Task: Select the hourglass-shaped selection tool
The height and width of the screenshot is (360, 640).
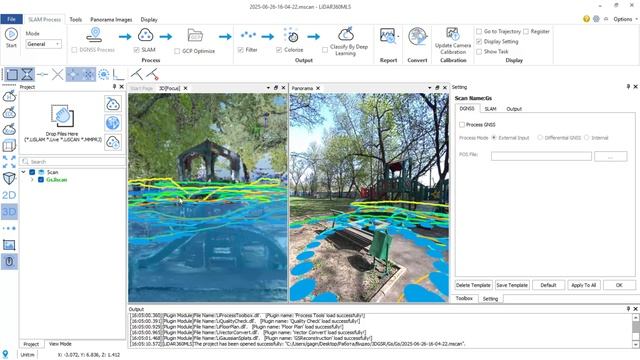Action: [27, 74]
